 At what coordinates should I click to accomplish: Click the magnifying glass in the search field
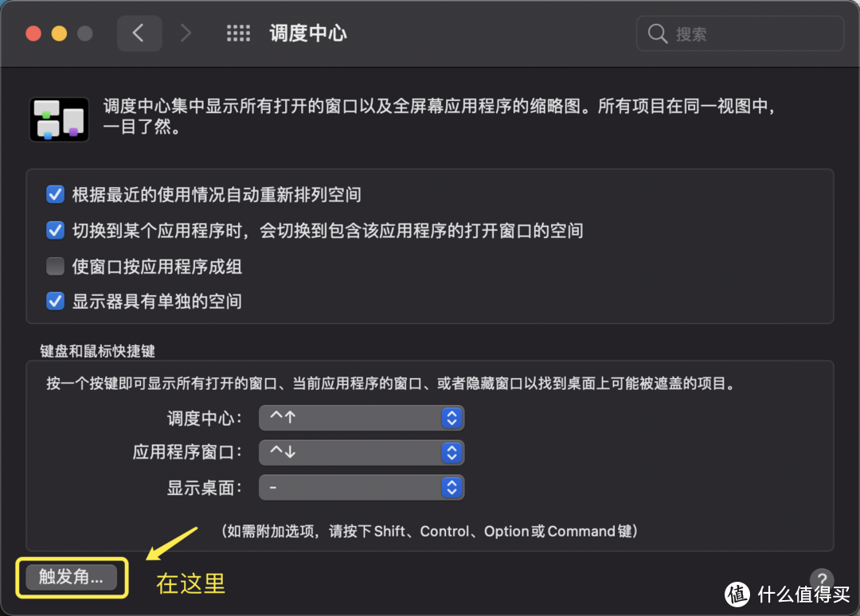click(x=657, y=33)
